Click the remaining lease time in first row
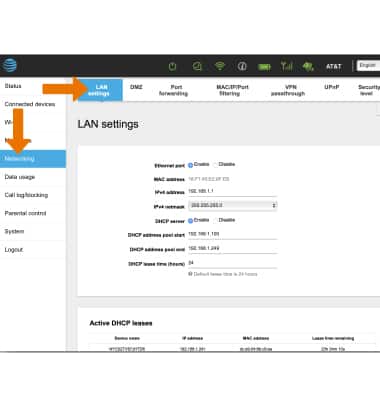 [x=333, y=349]
